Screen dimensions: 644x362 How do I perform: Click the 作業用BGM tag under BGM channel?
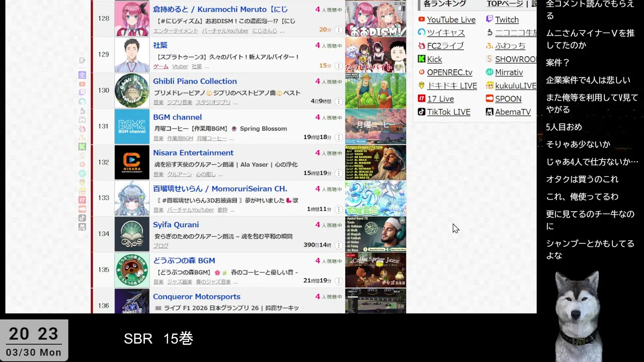[x=180, y=138]
